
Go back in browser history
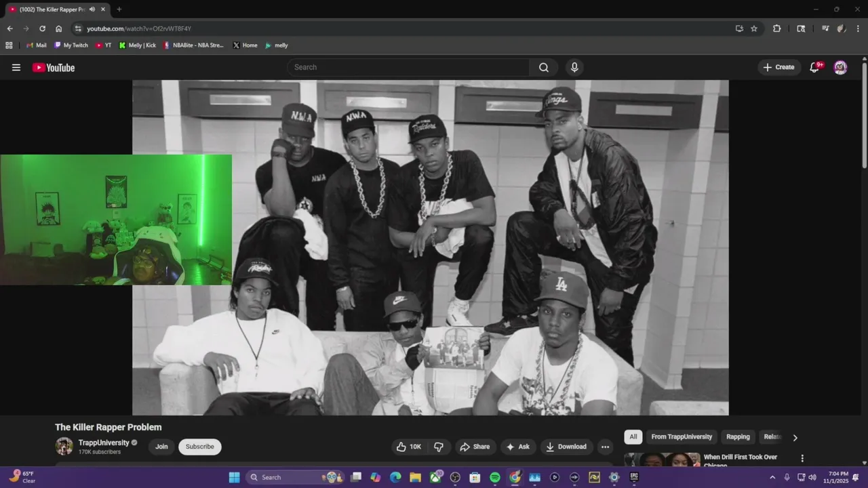click(x=9, y=28)
